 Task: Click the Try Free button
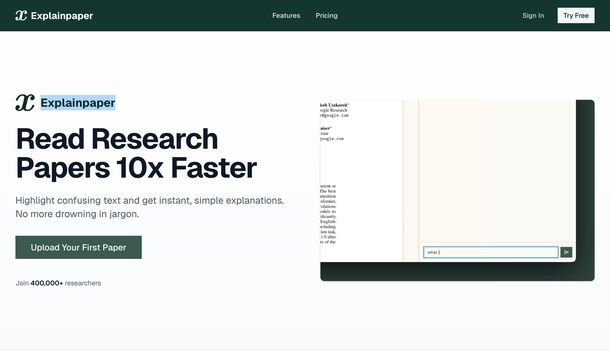click(x=576, y=16)
